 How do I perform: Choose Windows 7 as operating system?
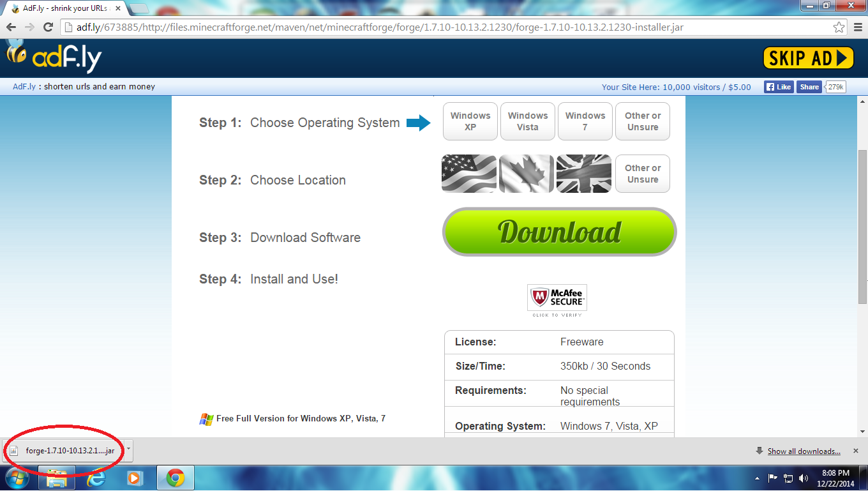(x=585, y=121)
